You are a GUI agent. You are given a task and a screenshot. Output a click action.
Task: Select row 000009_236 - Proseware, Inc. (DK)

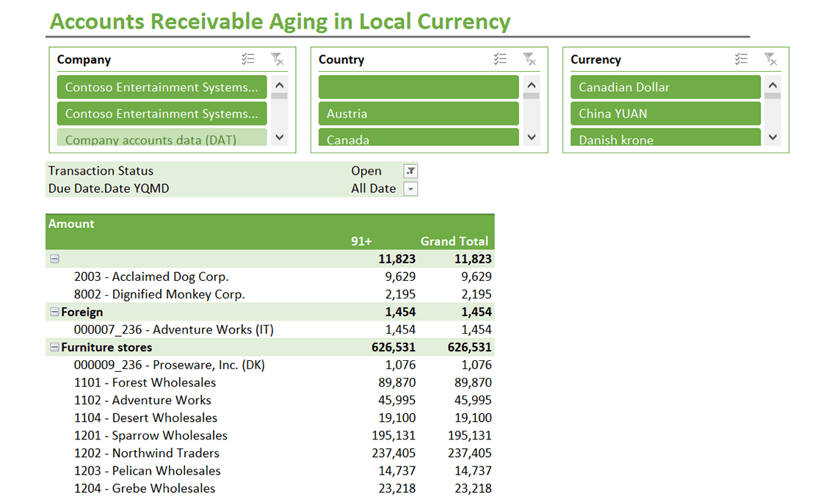pyautogui.click(x=269, y=365)
